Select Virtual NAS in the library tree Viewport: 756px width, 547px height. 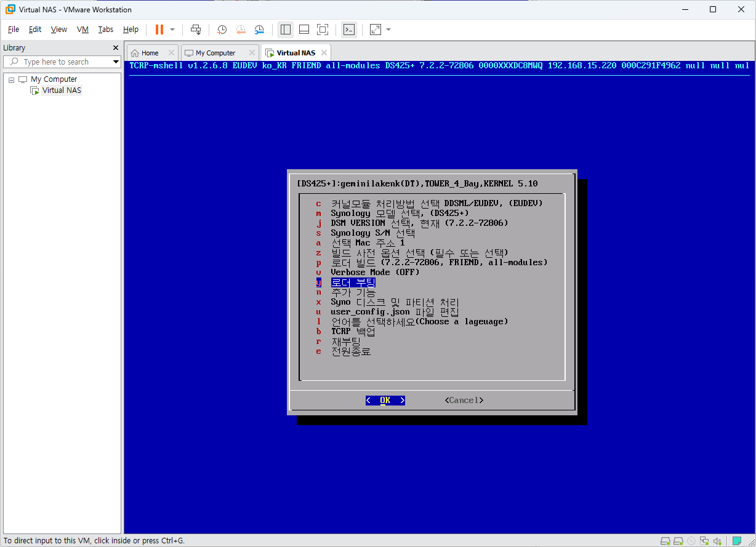click(x=62, y=90)
